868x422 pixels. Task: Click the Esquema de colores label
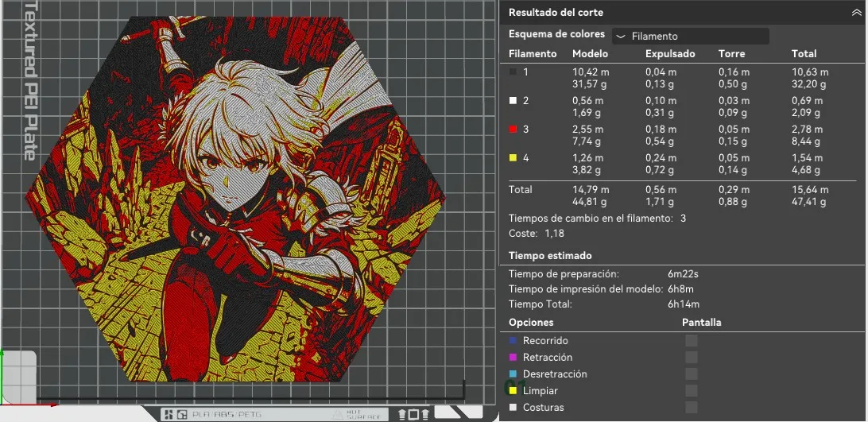click(x=557, y=34)
